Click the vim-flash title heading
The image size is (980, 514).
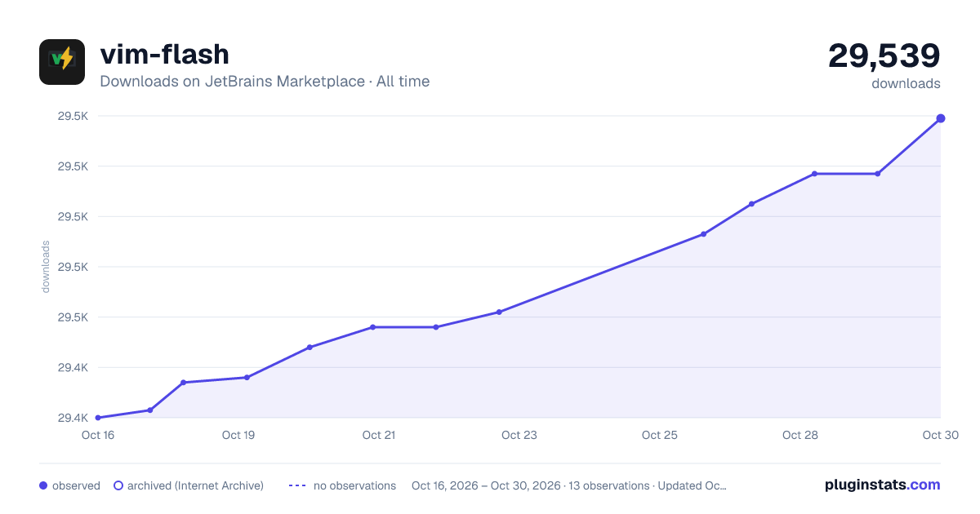click(x=164, y=55)
